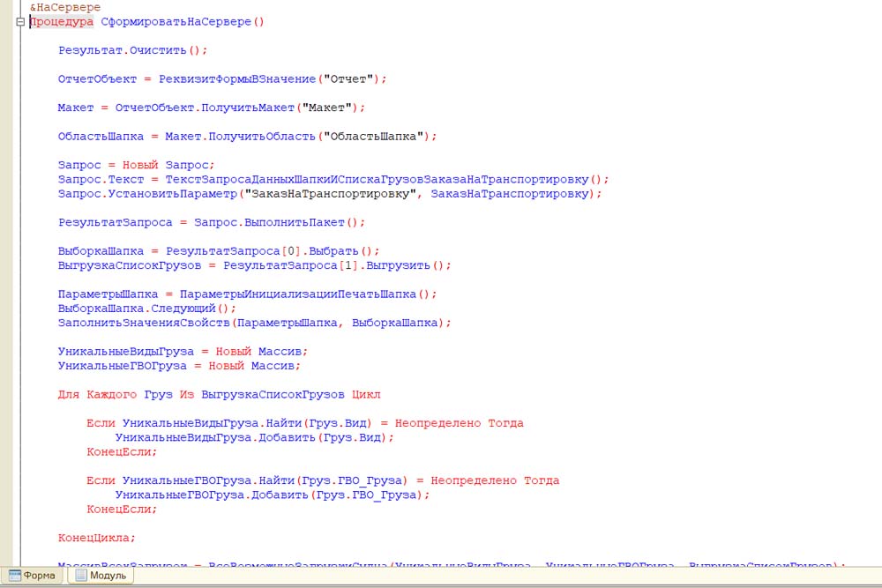Click the "Макет" string literal
The height and width of the screenshot is (588, 882).
[328, 108]
